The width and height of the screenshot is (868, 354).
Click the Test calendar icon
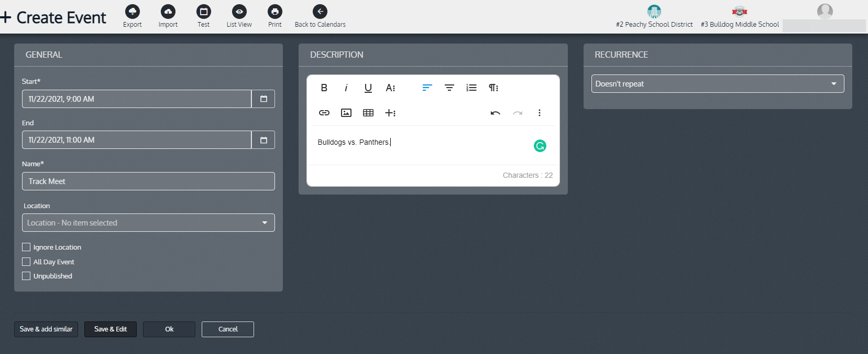(x=204, y=12)
